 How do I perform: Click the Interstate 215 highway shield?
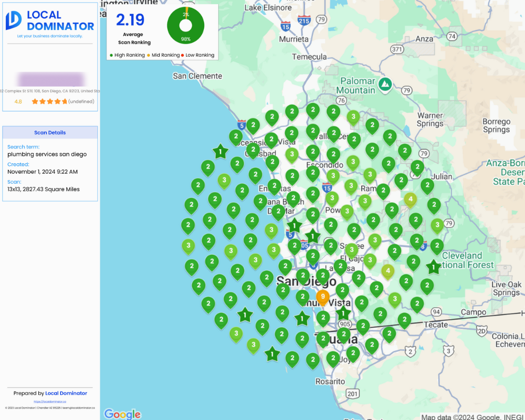(304, 20)
